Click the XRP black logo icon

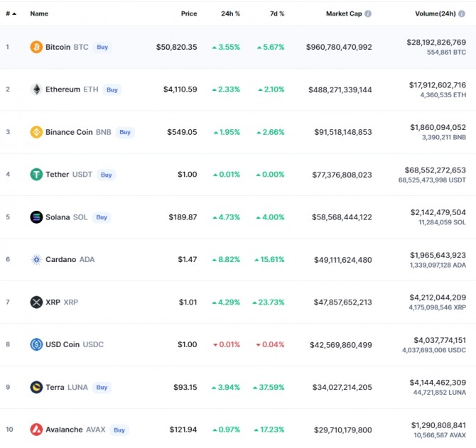point(36,302)
